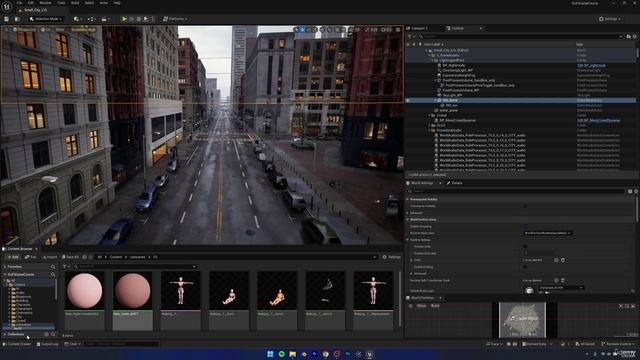Image resolution: width=640 pixels, height=360 pixels.
Task: Save the current level with toolbar icon
Action: click(x=7, y=19)
